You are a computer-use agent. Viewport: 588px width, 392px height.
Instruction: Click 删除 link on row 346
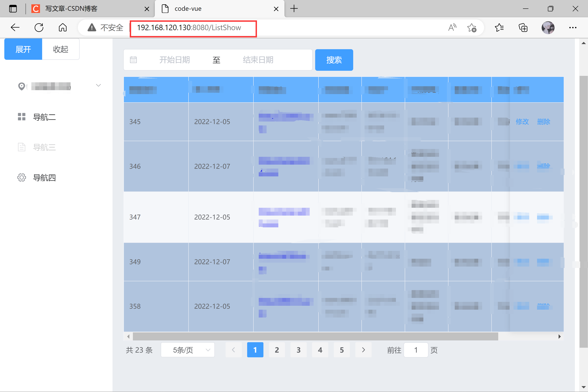[543, 165]
